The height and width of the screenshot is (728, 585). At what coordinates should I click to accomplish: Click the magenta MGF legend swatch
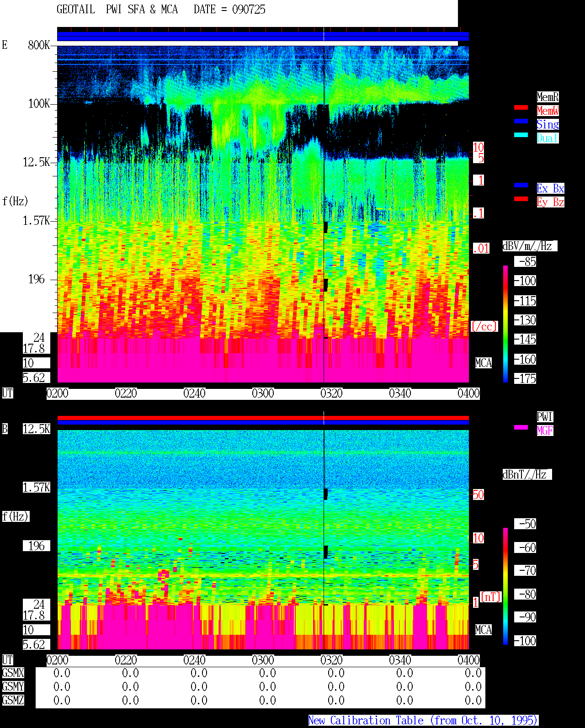tap(521, 427)
